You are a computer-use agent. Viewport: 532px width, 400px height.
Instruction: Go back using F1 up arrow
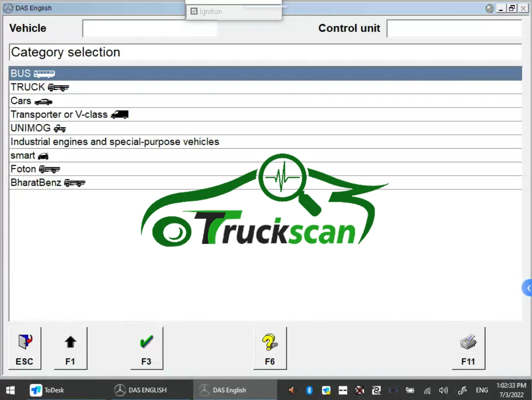coord(71,348)
